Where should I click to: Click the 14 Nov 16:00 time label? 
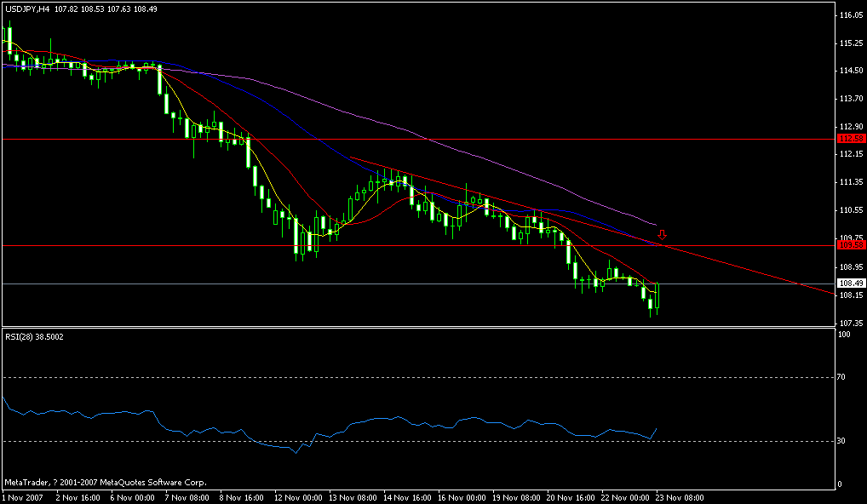tap(408, 498)
